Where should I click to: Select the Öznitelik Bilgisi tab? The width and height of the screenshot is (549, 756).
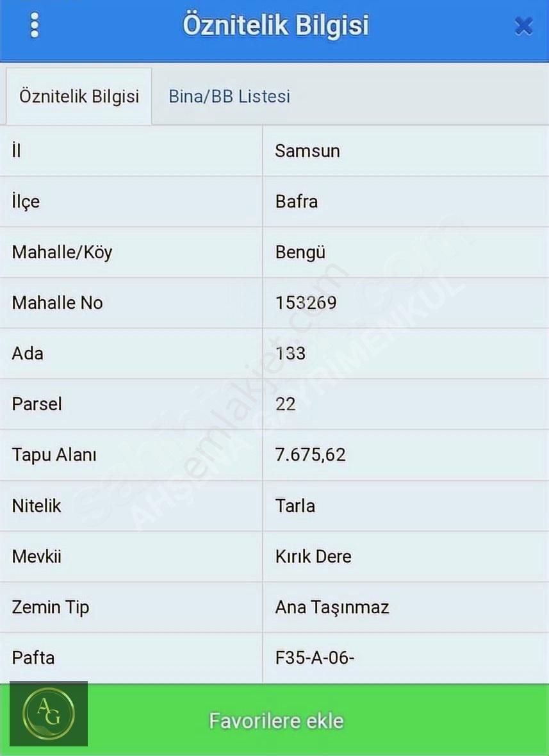coord(79,97)
